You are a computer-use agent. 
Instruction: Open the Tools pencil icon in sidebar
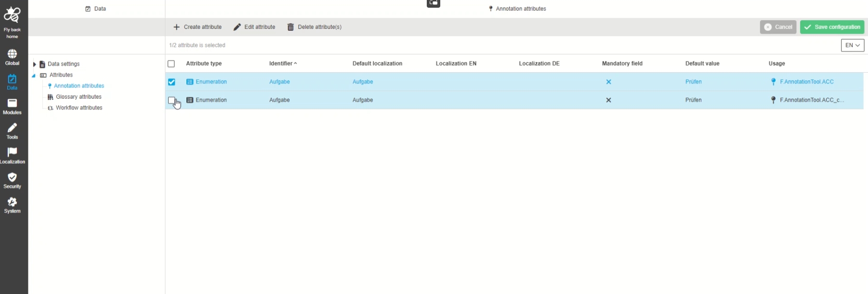[12, 128]
